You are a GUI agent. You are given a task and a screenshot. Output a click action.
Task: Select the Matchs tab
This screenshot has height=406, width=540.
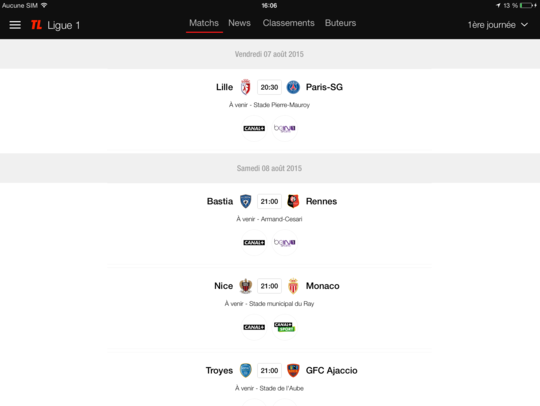point(204,23)
